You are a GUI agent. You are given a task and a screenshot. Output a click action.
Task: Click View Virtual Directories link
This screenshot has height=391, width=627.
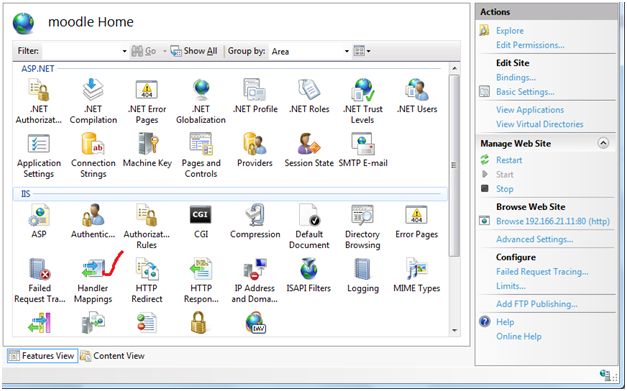539,124
